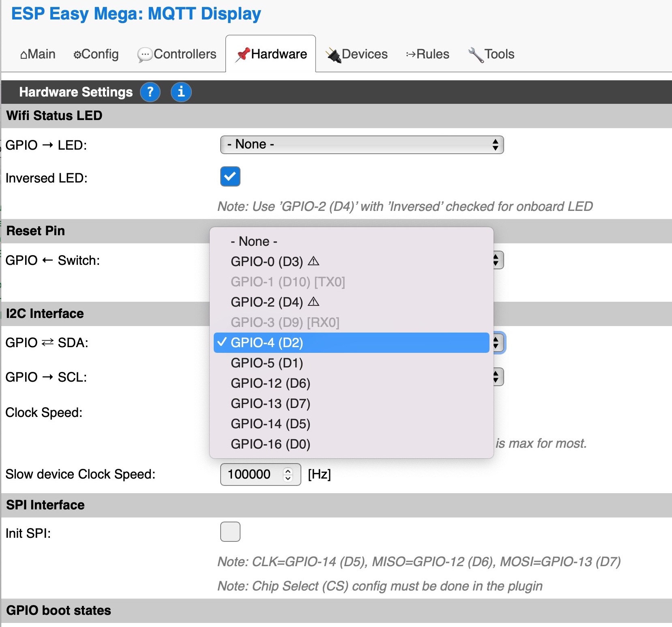Open the Rules tab
The image size is (672, 627).
427,54
